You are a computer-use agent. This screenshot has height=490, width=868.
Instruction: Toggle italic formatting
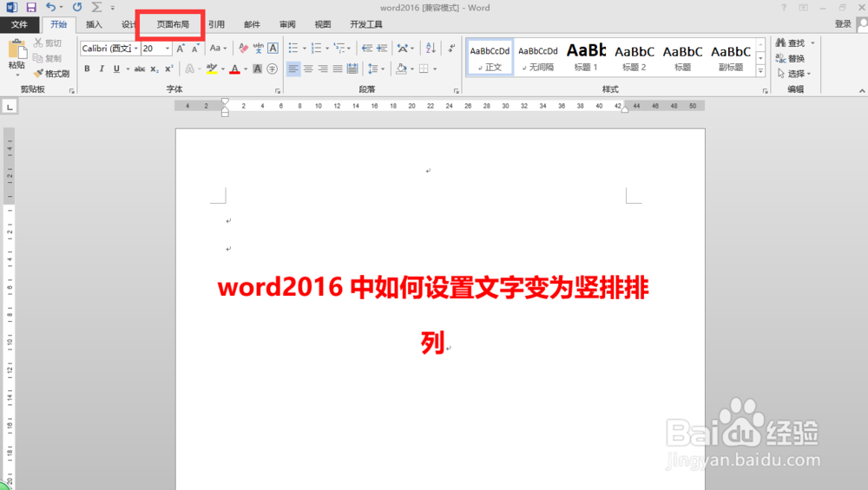click(x=102, y=69)
